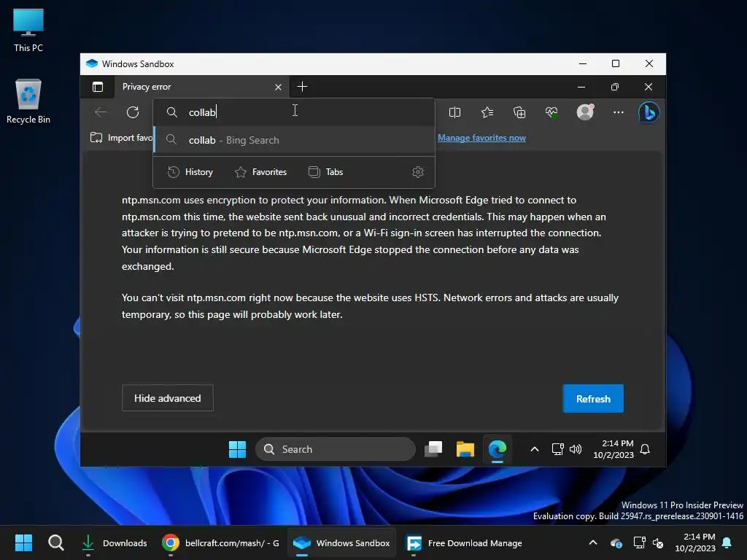Open host taskbar search magnifier
The height and width of the screenshot is (560, 747).
(x=55, y=542)
